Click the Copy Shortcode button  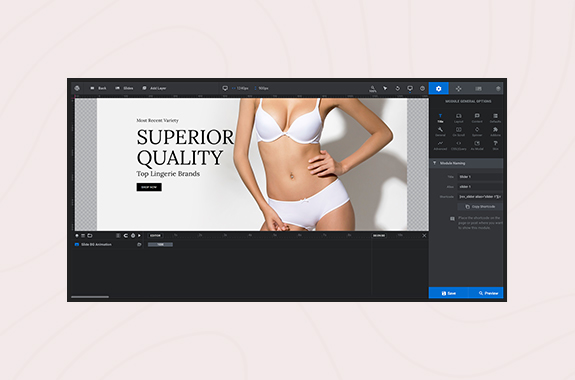[x=480, y=207]
